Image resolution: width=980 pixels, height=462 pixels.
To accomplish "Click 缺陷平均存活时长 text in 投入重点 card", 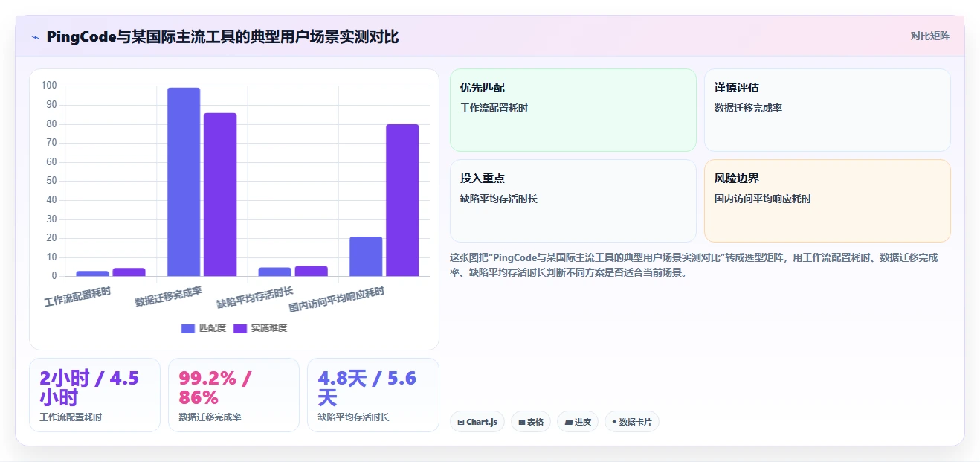I will (499, 199).
